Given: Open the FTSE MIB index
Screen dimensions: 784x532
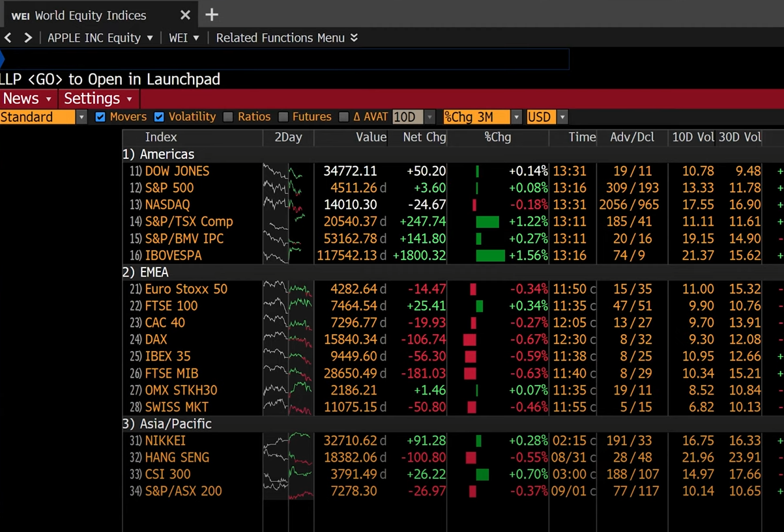Looking at the screenshot, I should pyautogui.click(x=171, y=374).
